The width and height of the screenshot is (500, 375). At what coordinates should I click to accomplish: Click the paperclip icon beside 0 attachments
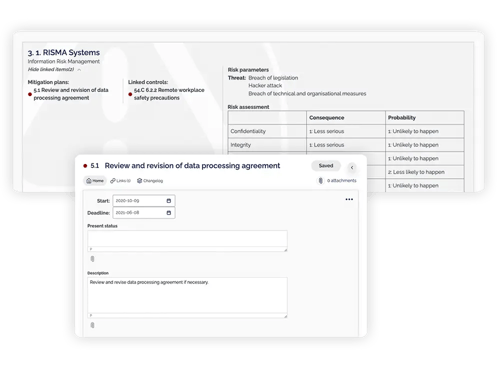tap(320, 181)
